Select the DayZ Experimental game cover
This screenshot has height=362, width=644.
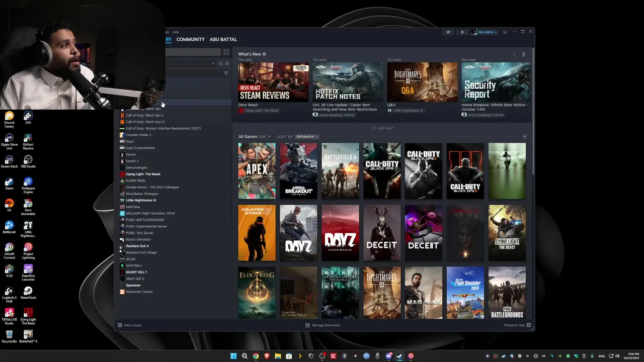pos(340,233)
